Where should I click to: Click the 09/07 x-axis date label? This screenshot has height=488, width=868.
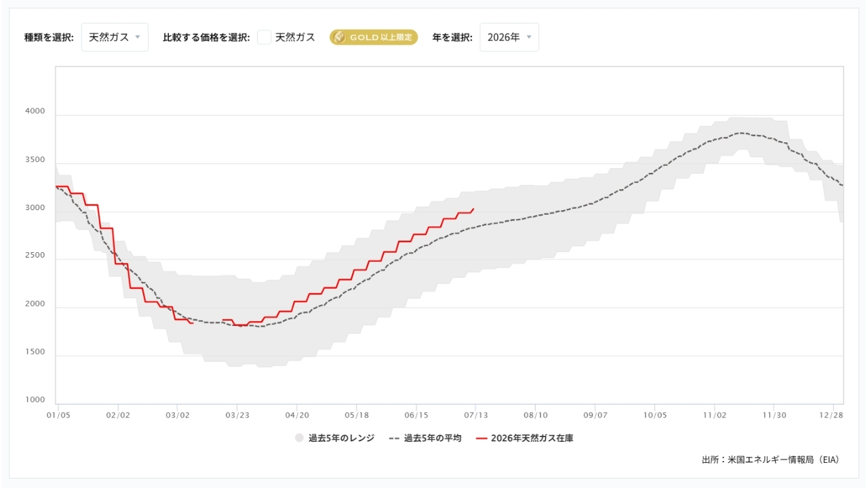pos(595,415)
